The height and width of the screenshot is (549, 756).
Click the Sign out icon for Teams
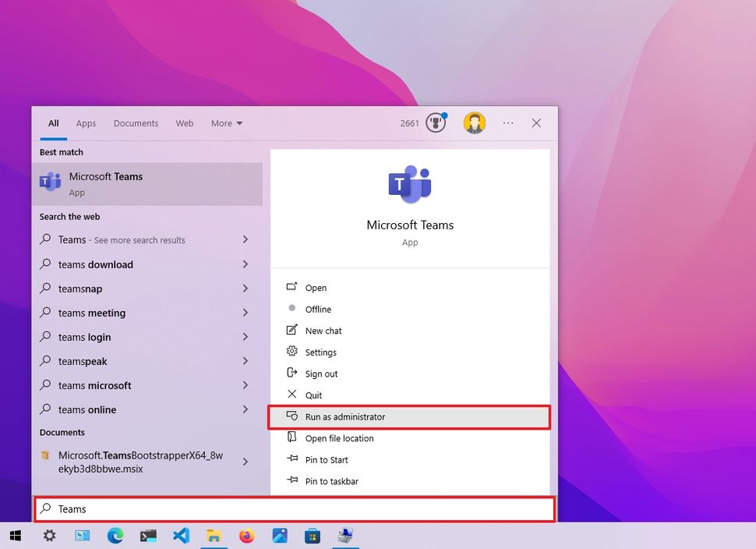(x=291, y=374)
